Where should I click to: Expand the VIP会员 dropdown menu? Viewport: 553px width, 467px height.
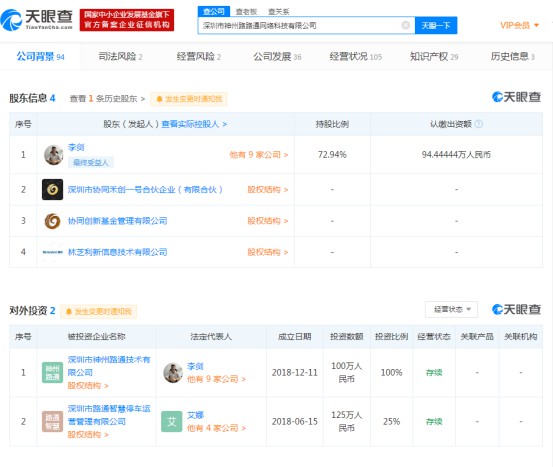[519, 25]
